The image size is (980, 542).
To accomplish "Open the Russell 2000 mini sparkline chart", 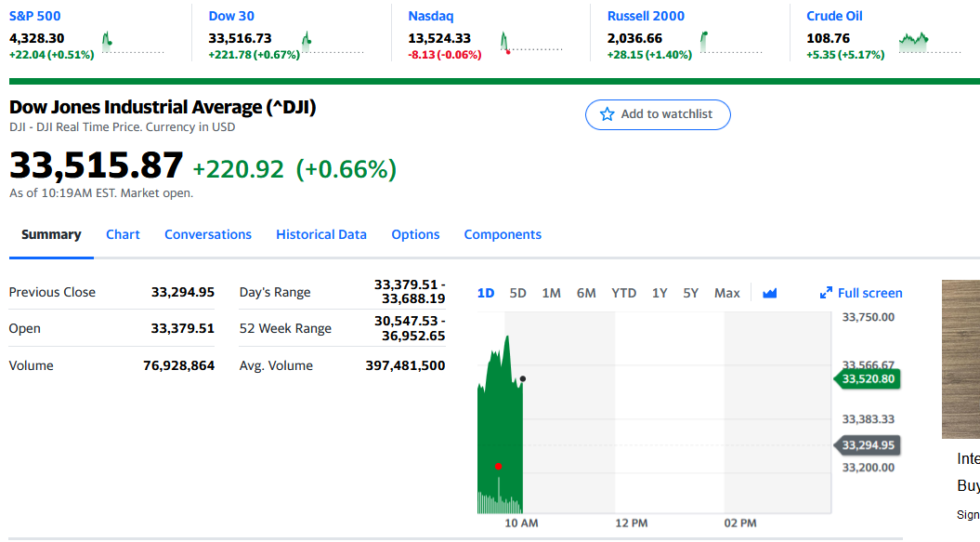I will pyautogui.click(x=731, y=44).
